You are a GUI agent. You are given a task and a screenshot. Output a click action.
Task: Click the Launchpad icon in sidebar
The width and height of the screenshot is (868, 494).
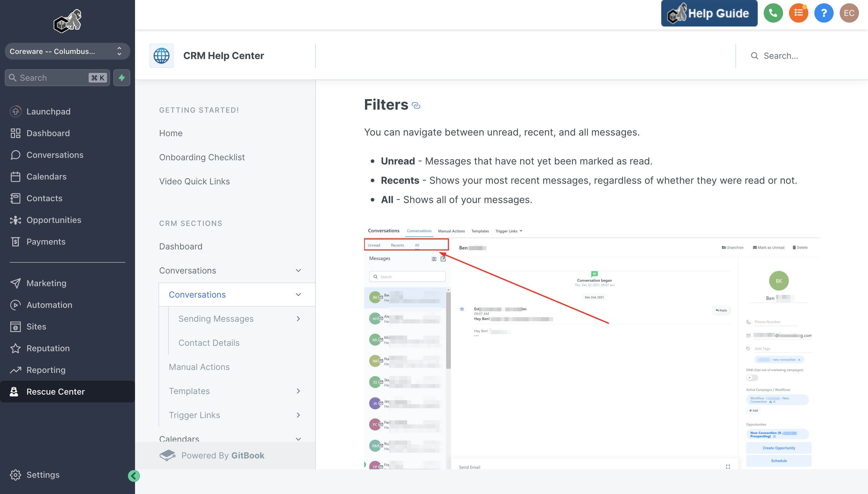pos(15,111)
